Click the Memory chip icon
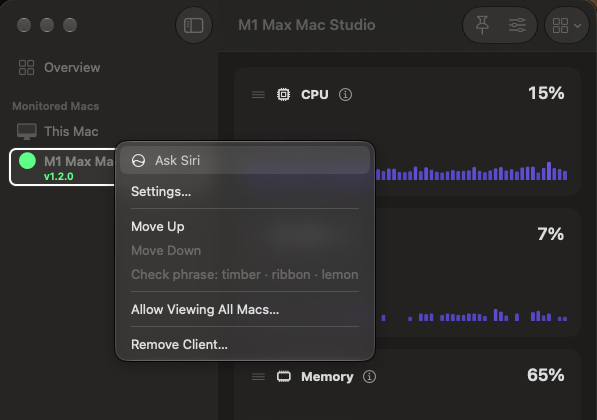This screenshot has height=420, width=597. tap(284, 377)
